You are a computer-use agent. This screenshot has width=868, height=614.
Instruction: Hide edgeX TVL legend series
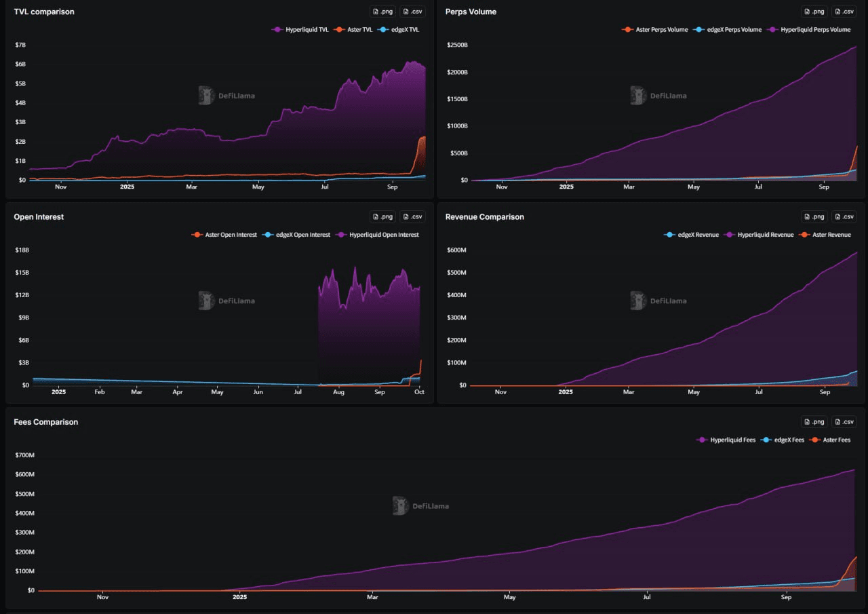tap(399, 30)
